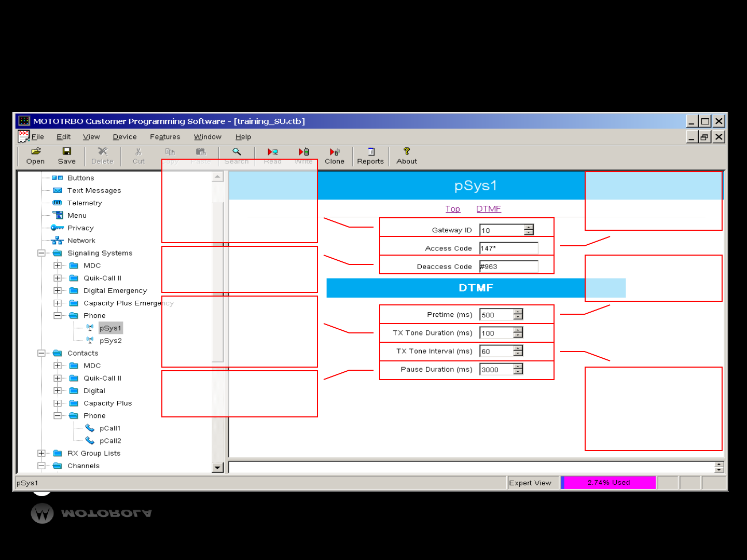
Task: Click the Delete toolbar icon
Action: pos(102,156)
